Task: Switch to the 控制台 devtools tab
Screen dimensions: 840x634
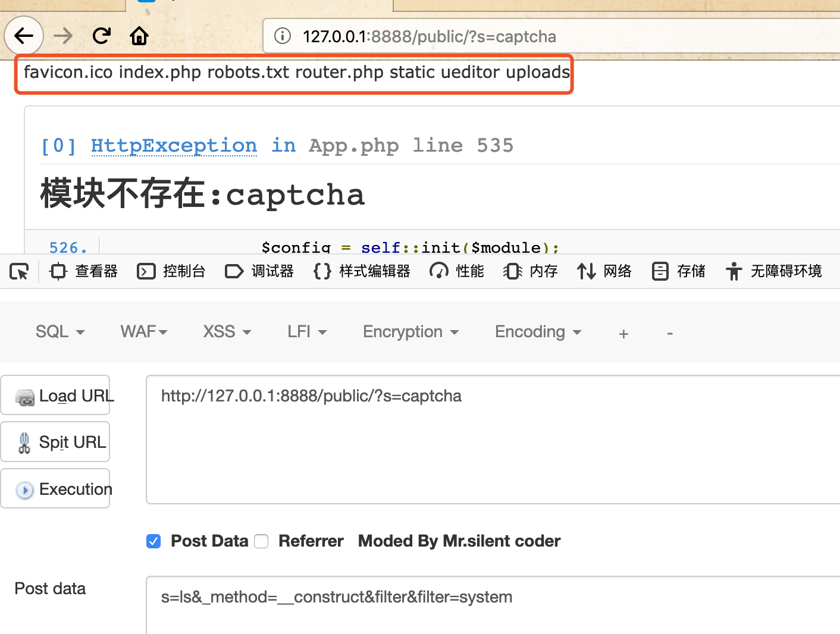Action: [x=171, y=272]
